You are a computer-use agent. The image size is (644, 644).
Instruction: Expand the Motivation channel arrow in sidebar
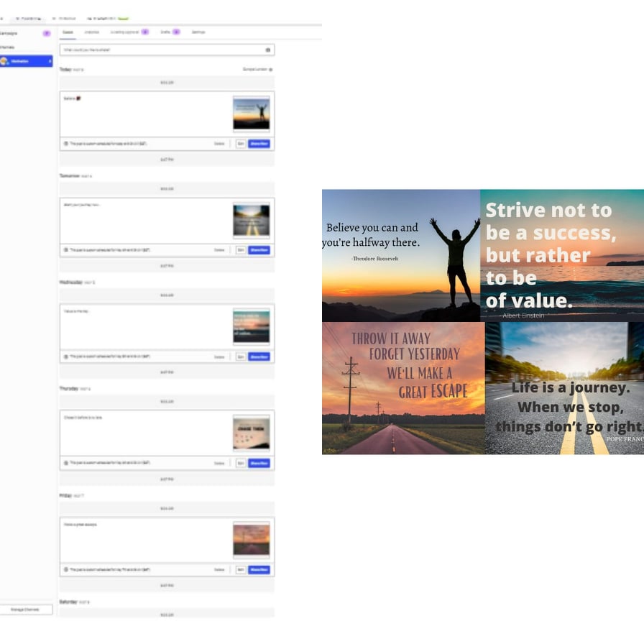(50, 61)
